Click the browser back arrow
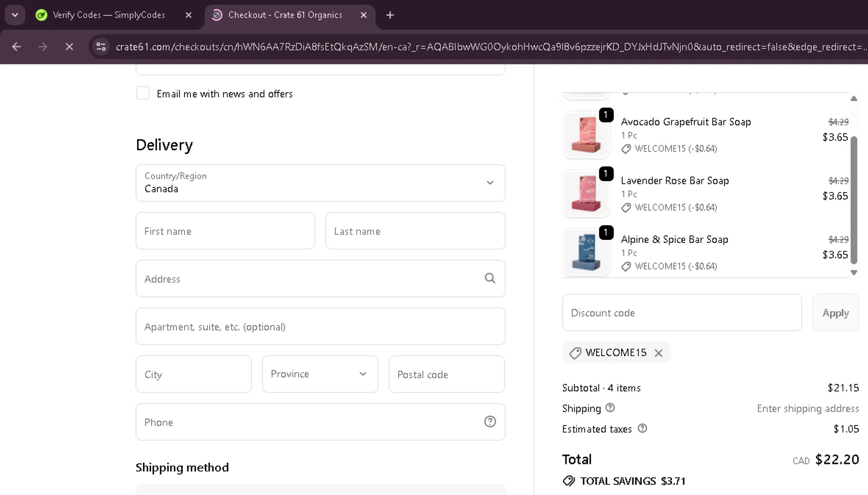The image size is (868, 495). click(17, 47)
